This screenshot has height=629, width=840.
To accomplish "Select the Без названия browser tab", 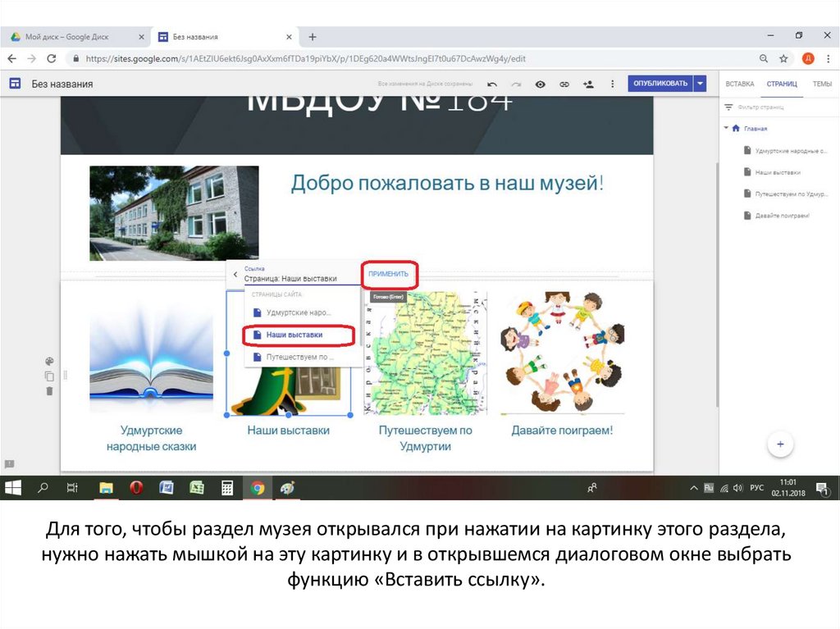I will click(x=225, y=37).
